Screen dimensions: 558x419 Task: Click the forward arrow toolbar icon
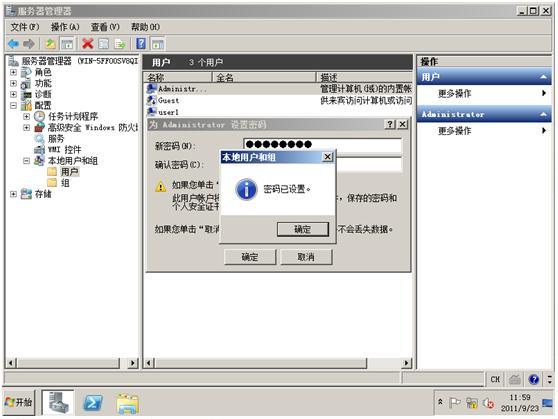tap(28, 44)
